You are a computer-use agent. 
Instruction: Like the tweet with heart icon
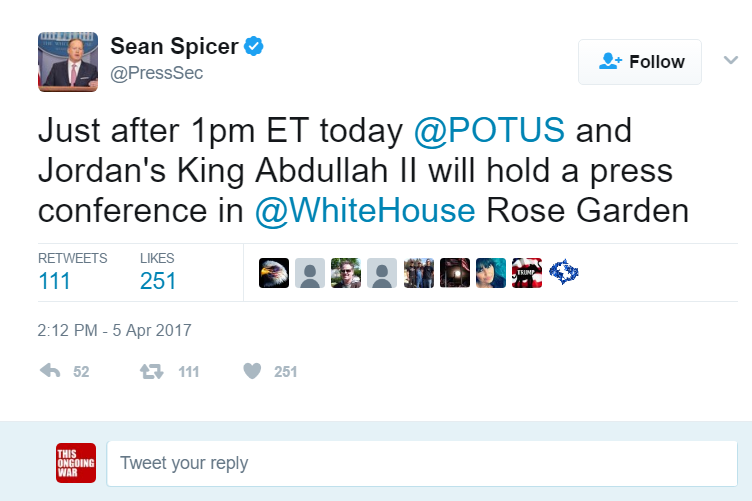252,371
